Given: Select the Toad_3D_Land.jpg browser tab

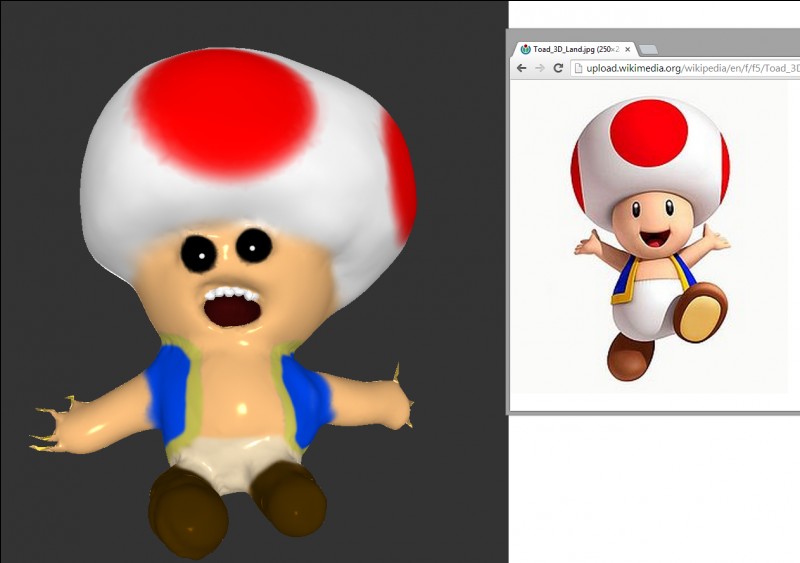Looking at the screenshot, I should 574,50.
